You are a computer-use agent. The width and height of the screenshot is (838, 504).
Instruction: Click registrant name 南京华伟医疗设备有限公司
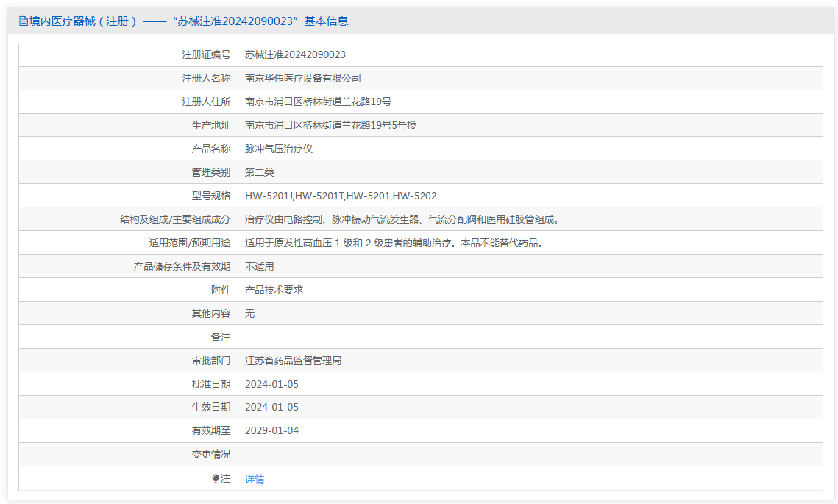click(303, 78)
